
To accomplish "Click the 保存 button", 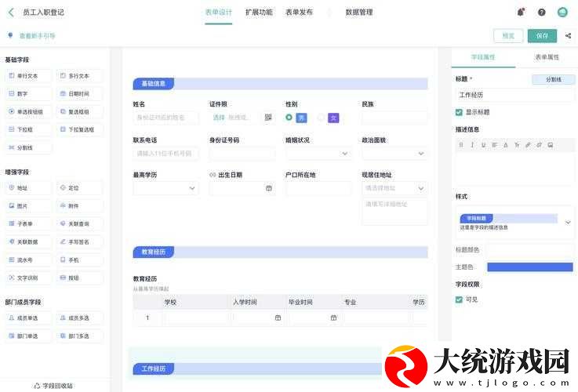I will [x=542, y=36].
